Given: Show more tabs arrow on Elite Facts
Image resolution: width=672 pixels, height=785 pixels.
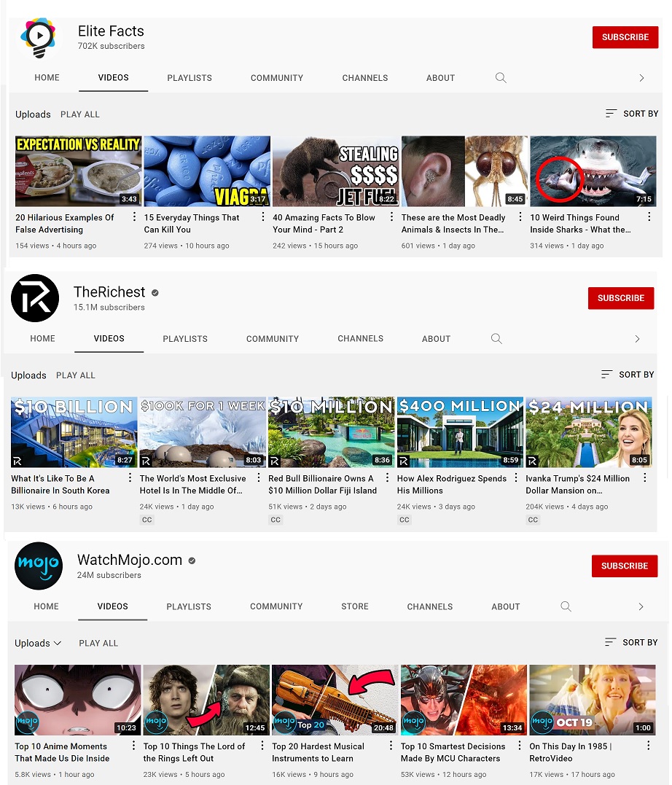Looking at the screenshot, I should pyautogui.click(x=641, y=77).
